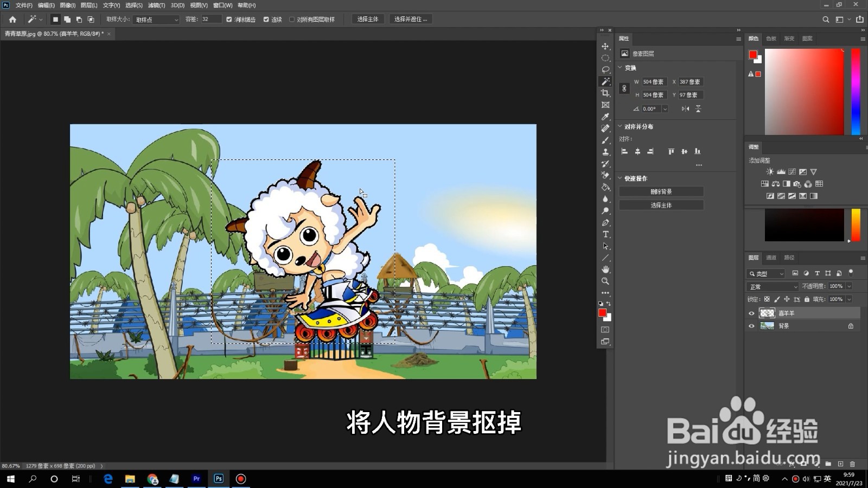868x488 pixels.
Task: Click Remove Background quick action
Action: point(661,191)
